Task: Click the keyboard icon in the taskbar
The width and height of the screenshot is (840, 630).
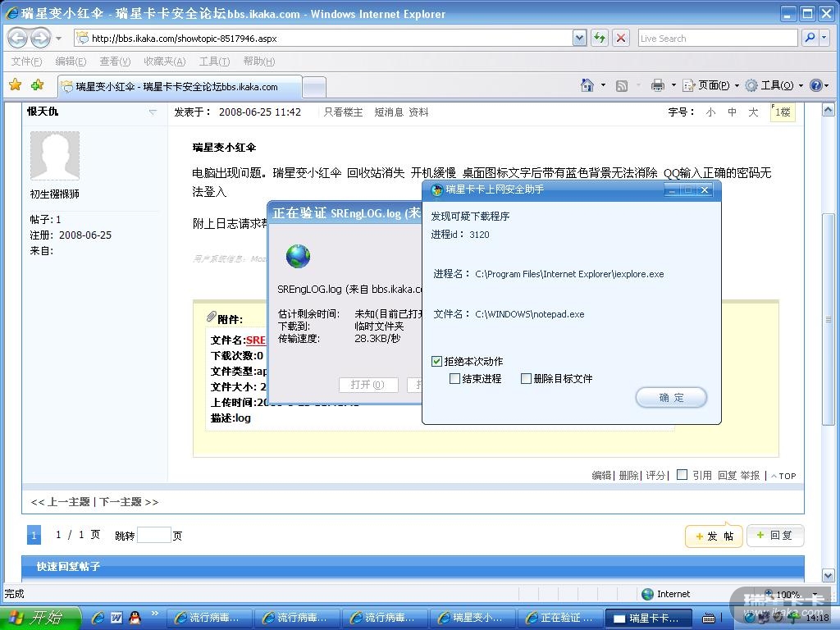Action: (x=709, y=619)
